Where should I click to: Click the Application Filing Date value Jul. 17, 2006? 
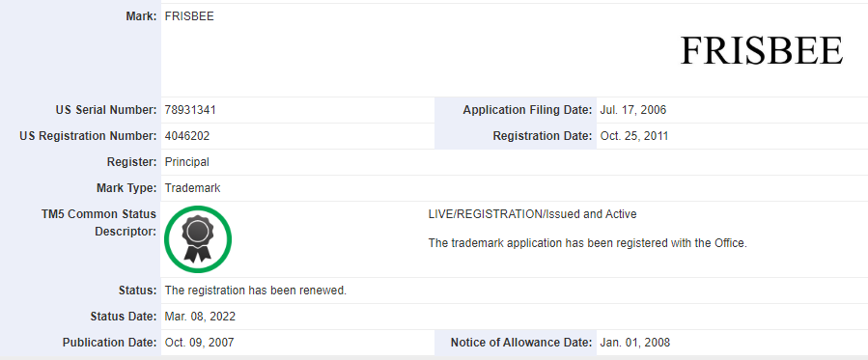coord(632,110)
